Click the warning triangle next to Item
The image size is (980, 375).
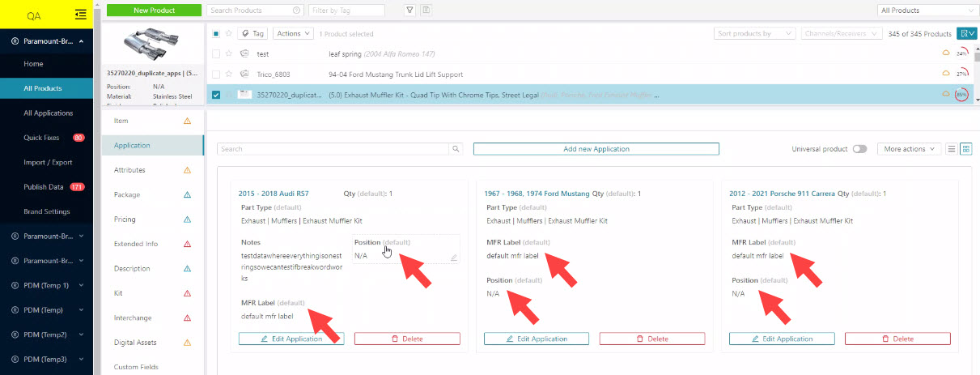(187, 121)
